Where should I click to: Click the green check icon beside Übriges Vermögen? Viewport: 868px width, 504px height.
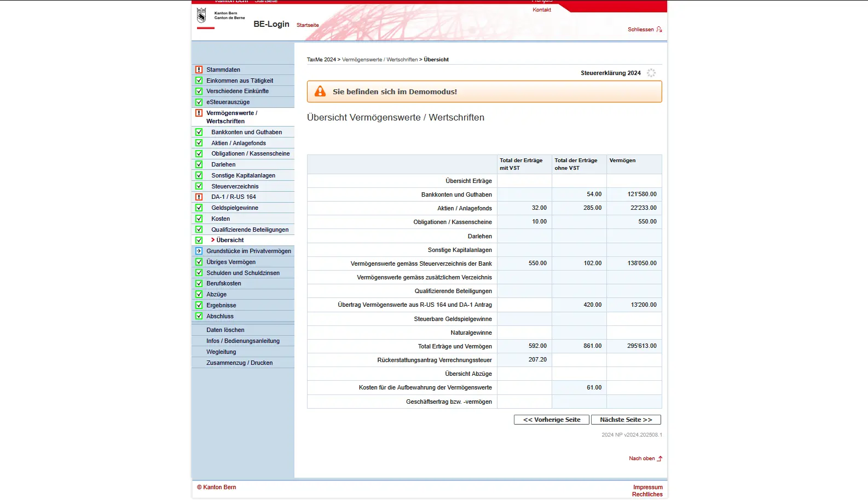point(199,262)
